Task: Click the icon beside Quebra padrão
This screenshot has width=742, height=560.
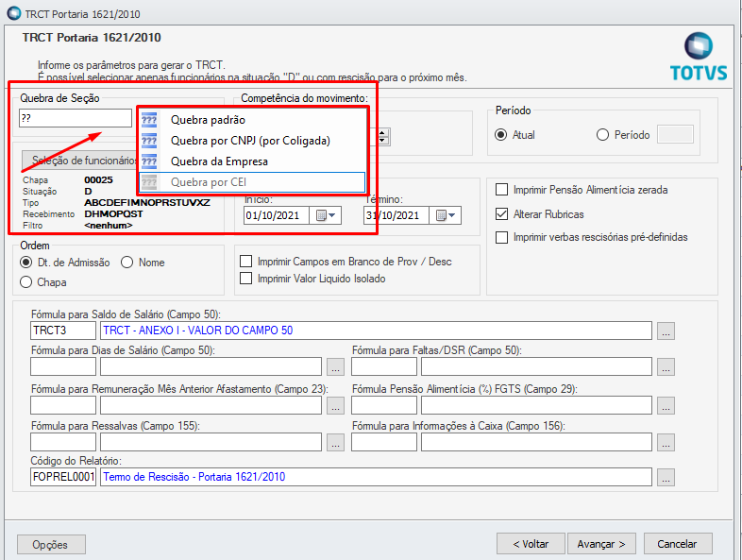Action: click(149, 120)
